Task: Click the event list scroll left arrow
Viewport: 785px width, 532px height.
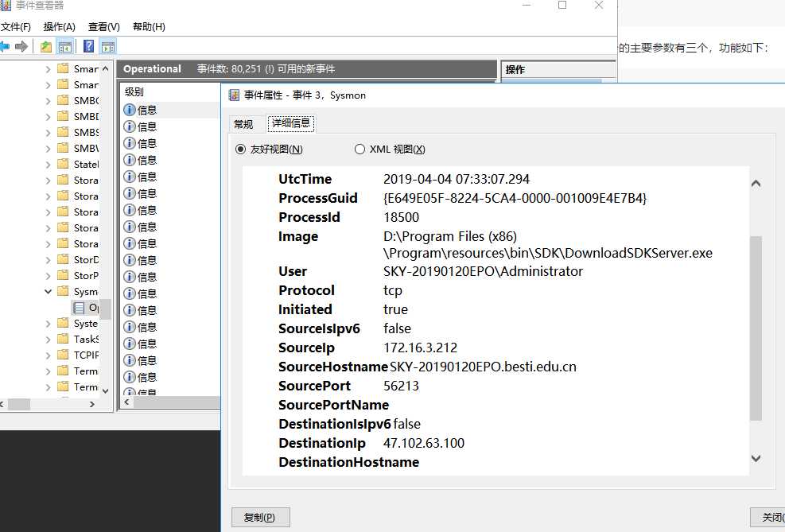Action: 126,402
